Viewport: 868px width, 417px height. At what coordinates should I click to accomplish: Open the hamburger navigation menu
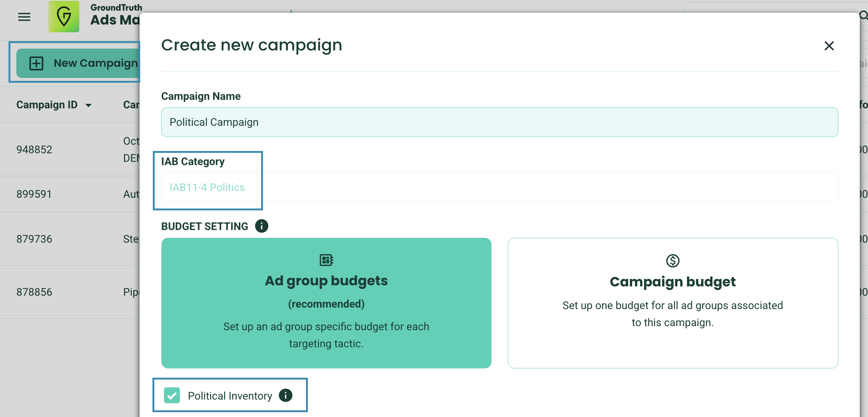click(24, 17)
